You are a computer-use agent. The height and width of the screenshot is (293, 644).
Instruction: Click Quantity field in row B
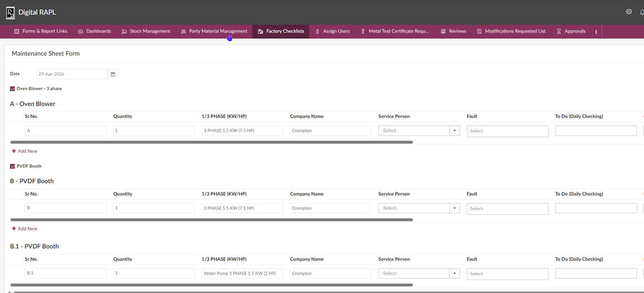tap(154, 208)
